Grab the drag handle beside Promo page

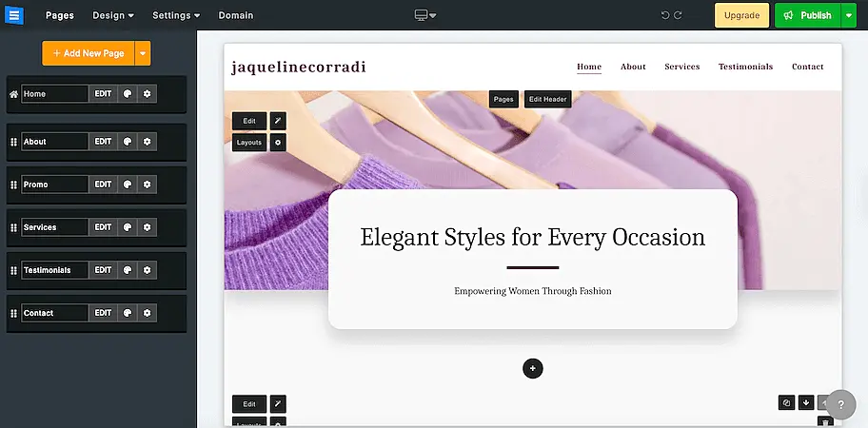tap(14, 185)
